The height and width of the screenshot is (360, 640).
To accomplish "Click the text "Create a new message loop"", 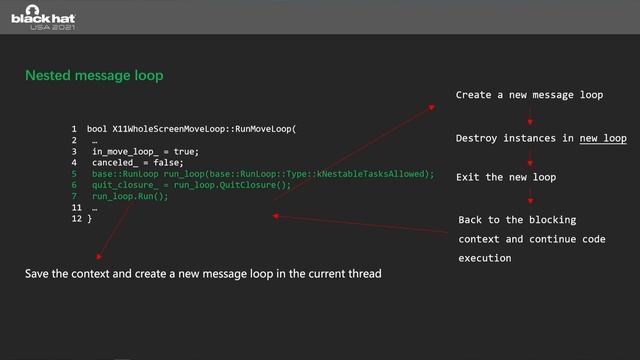I will pyautogui.click(x=529, y=95).
